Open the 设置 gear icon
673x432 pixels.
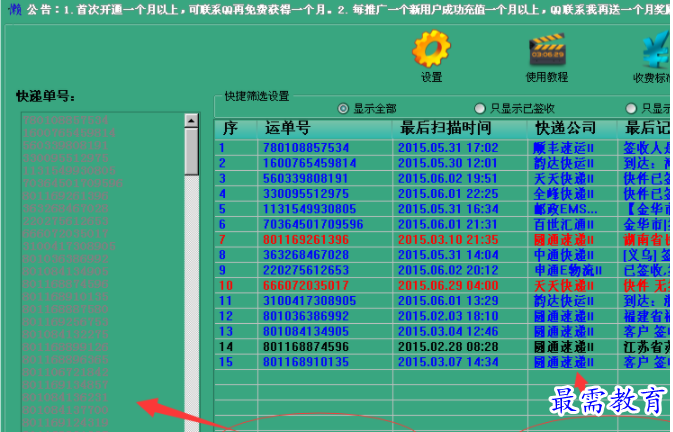[431, 49]
